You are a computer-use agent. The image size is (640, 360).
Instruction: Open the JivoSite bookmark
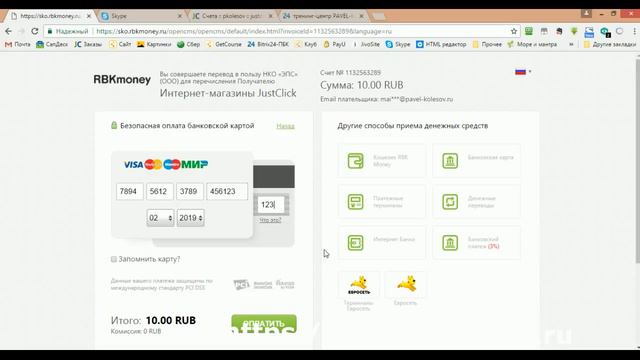pyautogui.click(x=366, y=44)
